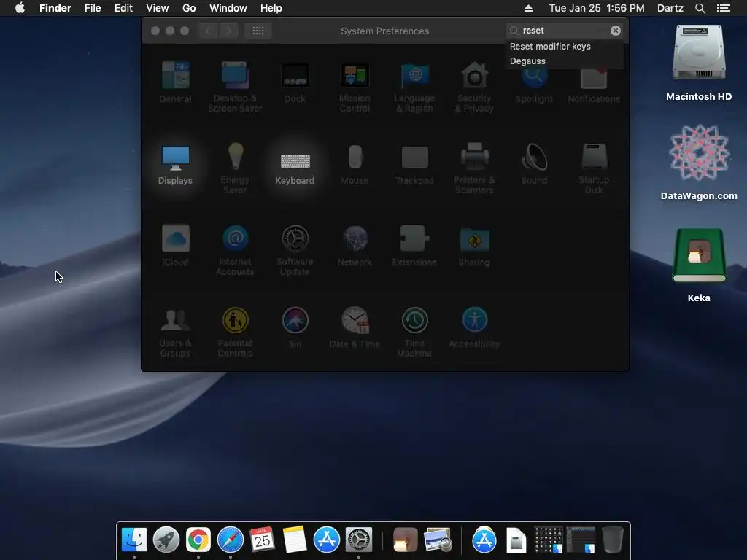
Task: Open the File menu
Action: point(93,8)
